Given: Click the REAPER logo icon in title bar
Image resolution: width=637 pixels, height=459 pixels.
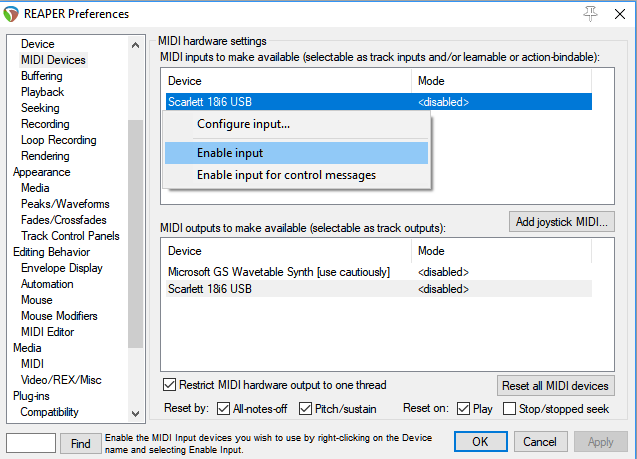Looking at the screenshot, I should 11,14.
